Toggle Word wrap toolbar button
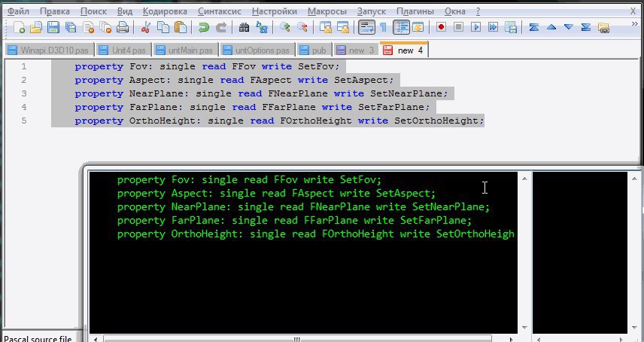The width and height of the screenshot is (644, 342). (x=366, y=28)
